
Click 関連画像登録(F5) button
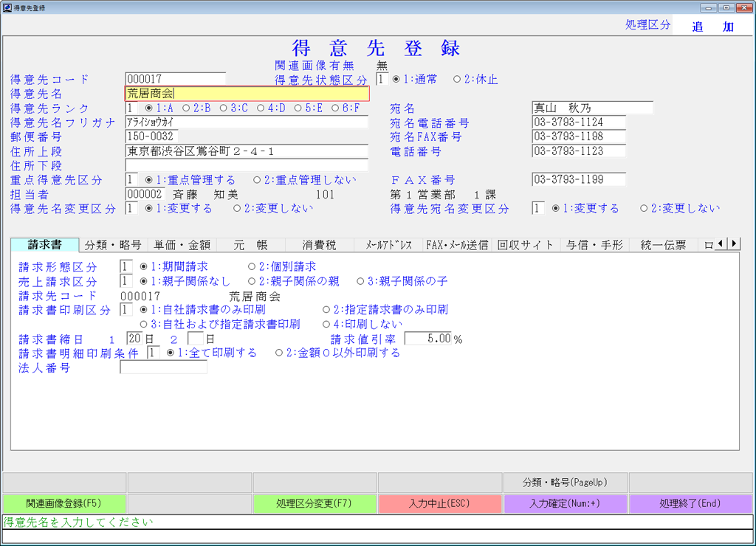[64, 504]
